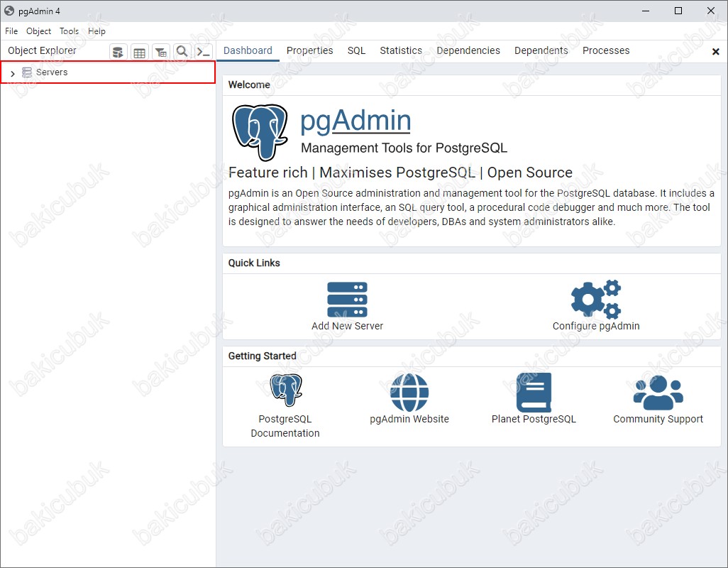Click the View Data table icon
Screen dimensions: 728x568
(x=139, y=52)
